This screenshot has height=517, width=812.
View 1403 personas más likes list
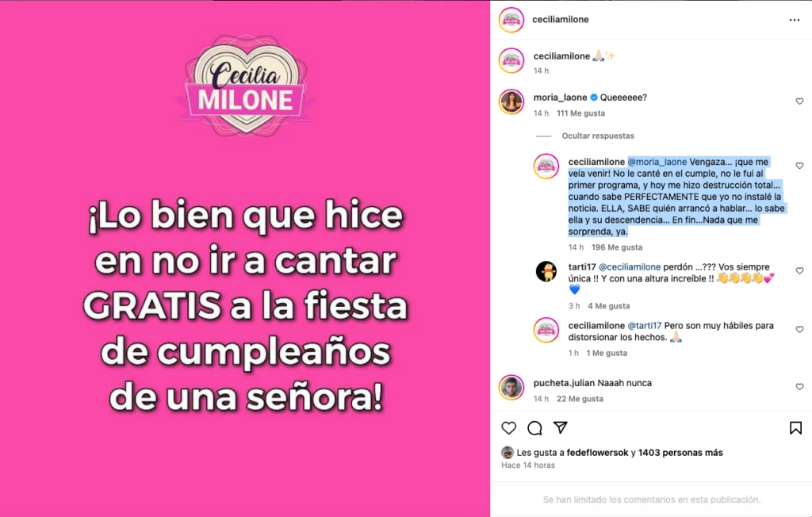[680, 453]
